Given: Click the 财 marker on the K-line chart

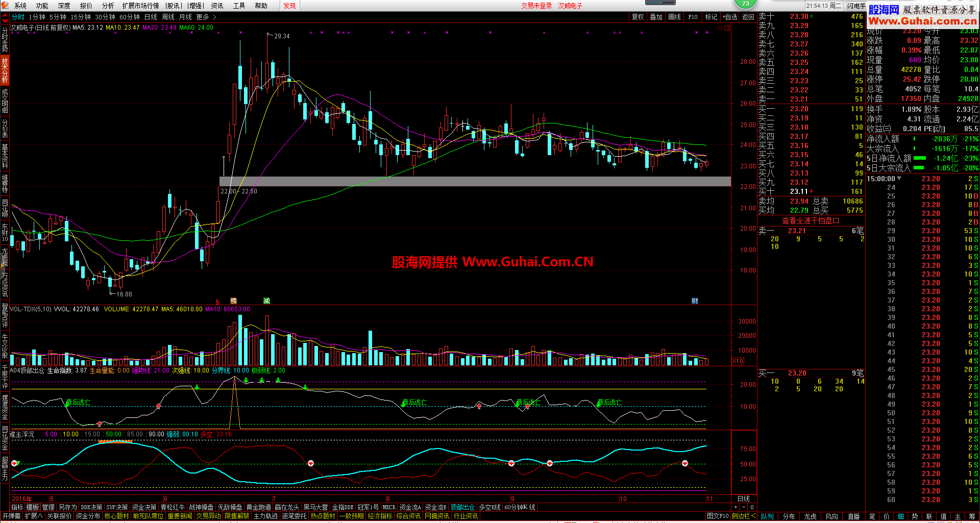Looking at the screenshot, I should 695,301.
